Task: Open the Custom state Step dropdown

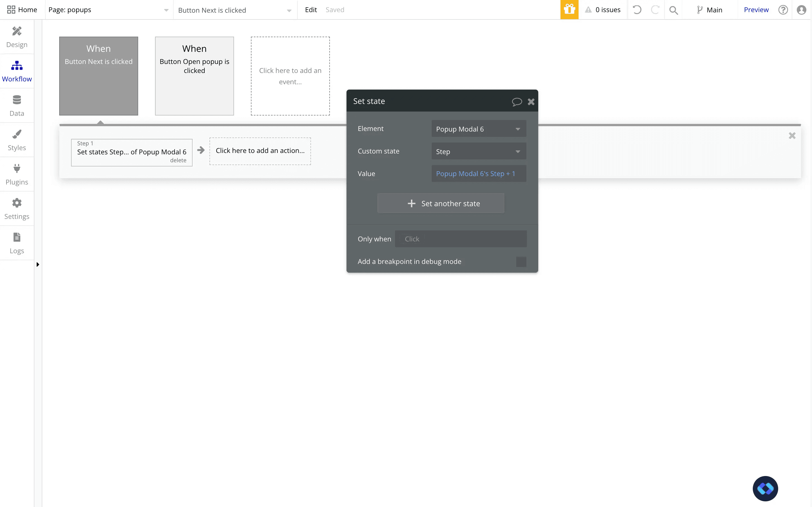Action: click(478, 151)
